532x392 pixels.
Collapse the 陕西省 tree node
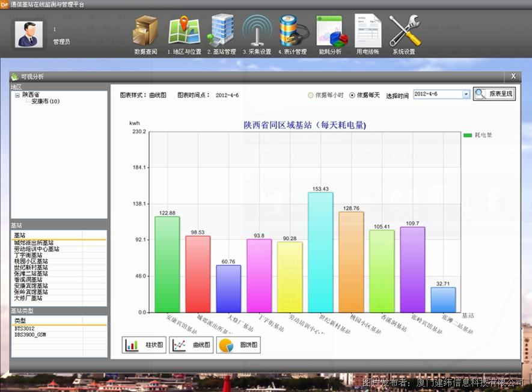pos(17,95)
